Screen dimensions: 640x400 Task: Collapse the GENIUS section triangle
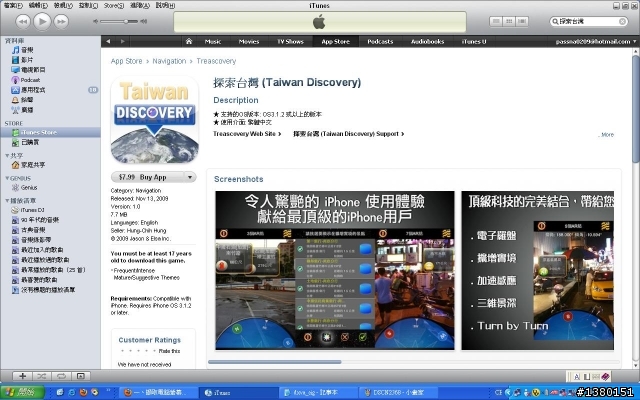[7, 178]
